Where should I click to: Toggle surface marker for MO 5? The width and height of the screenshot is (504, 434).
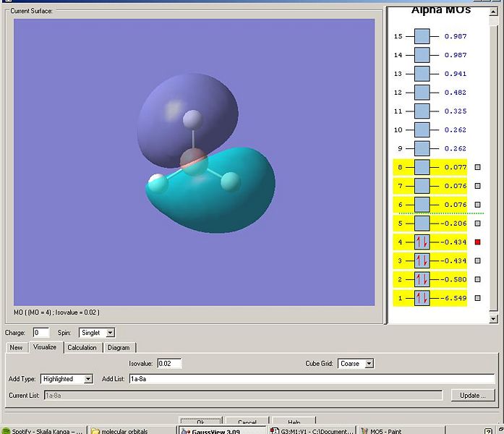click(478, 223)
